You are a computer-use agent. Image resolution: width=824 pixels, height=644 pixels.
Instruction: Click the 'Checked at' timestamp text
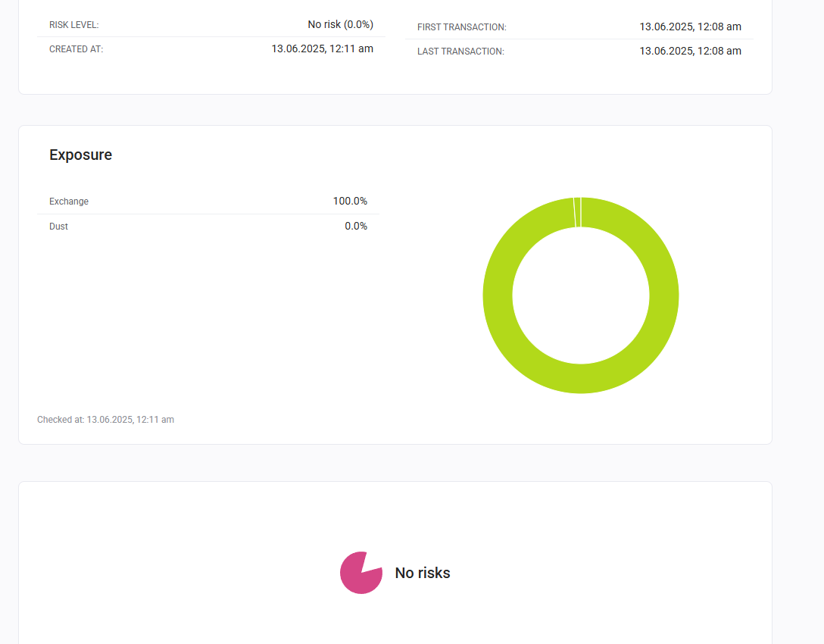[x=105, y=419]
